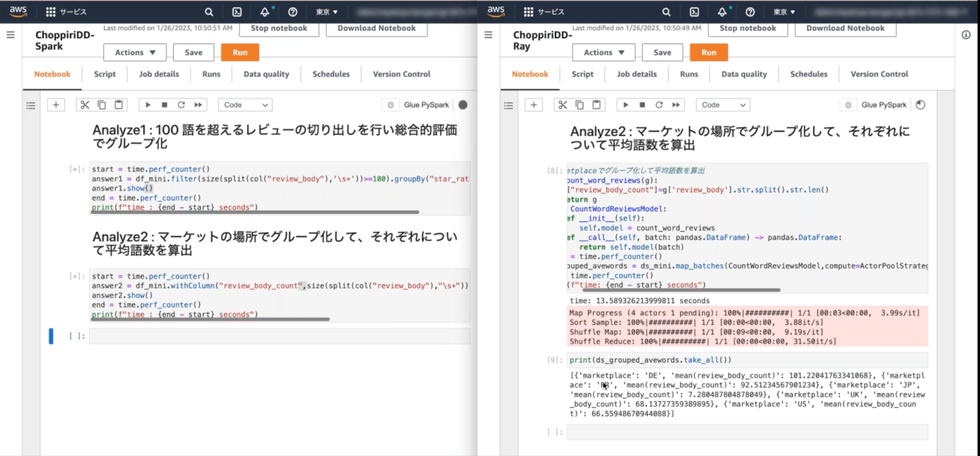The height and width of the screenshot is (456, 980).
Task: Click the paste cell icon in Ray notebook
Action: click(x=597, y=105)
